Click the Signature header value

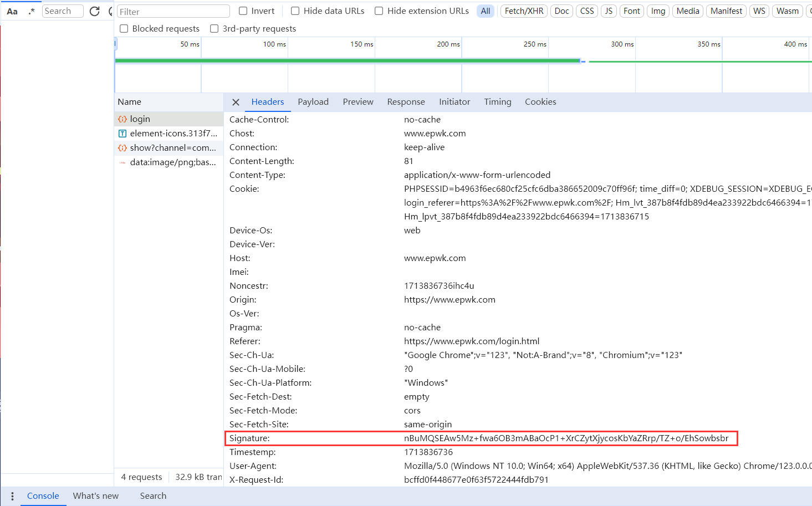click(x=566, y=438)
